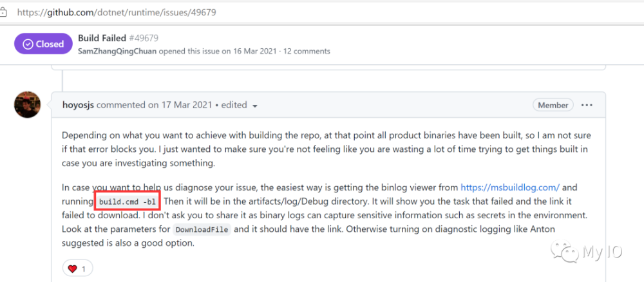644x282 pixels.
Task: Expand the edited history dropdown arrow
Action: (x=255, y=106)
